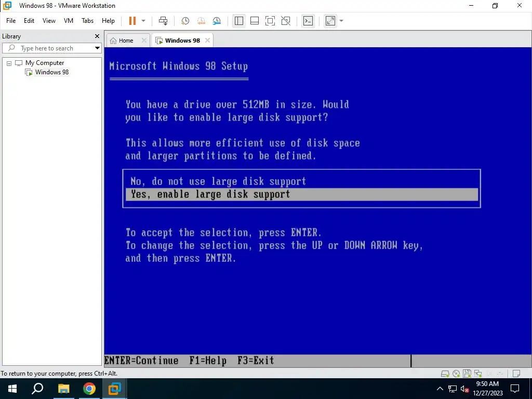Toggle the thumbnail bar view icon

coord(255,21)
